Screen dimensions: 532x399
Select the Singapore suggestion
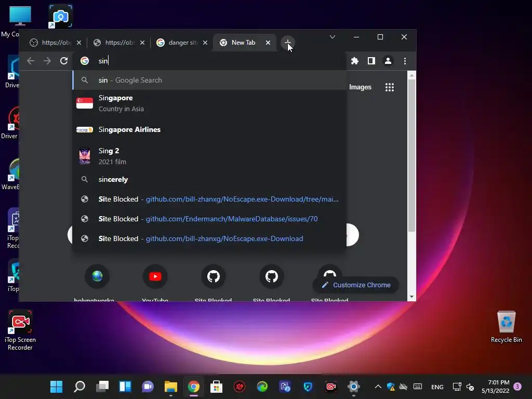[210, 103]
